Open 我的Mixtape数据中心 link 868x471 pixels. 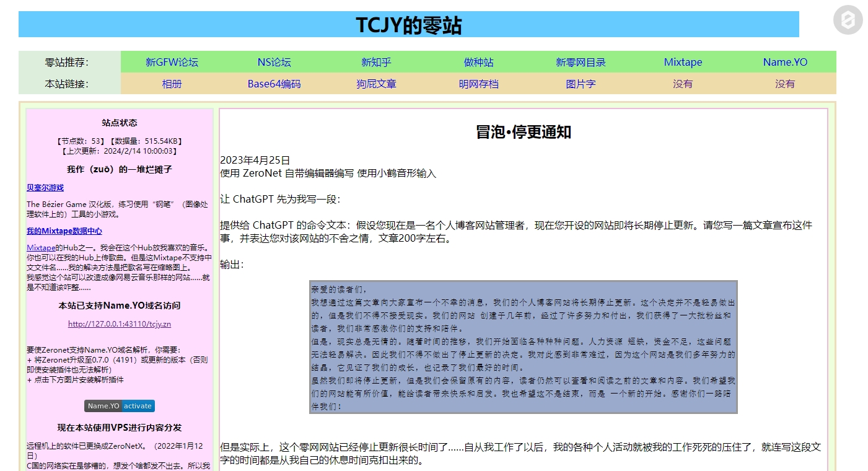[x=64, y=231]
